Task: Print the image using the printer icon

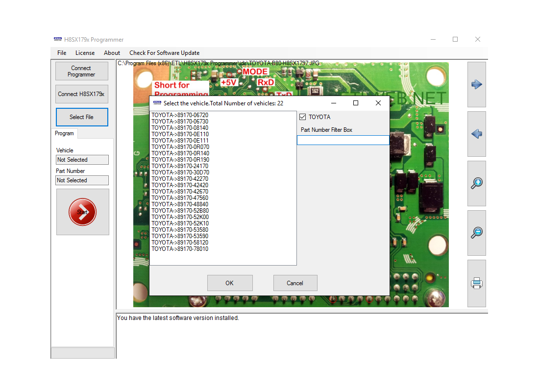Action: pyautogui.click(x=476, y=283)
